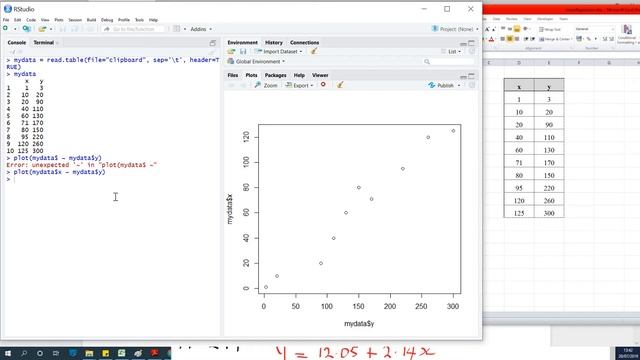Click the environment search field

(x=449, y=62)
